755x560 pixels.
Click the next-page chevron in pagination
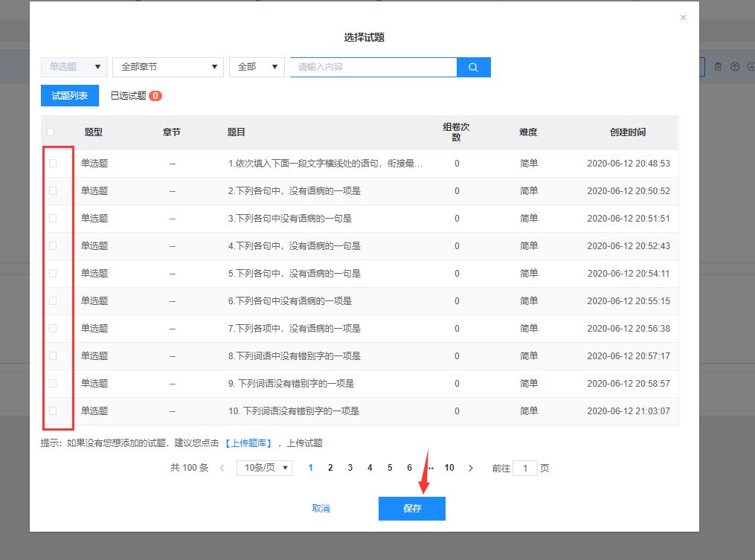click(x=471, y=468)
